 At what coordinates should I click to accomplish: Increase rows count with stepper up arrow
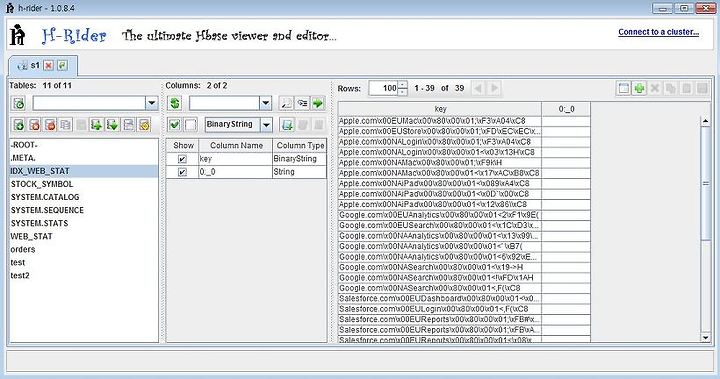[403, 85]
